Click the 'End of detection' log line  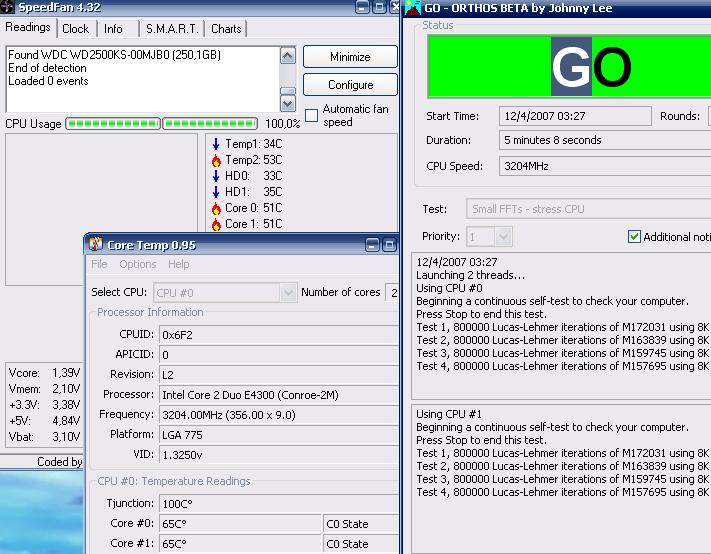point(47,68)
